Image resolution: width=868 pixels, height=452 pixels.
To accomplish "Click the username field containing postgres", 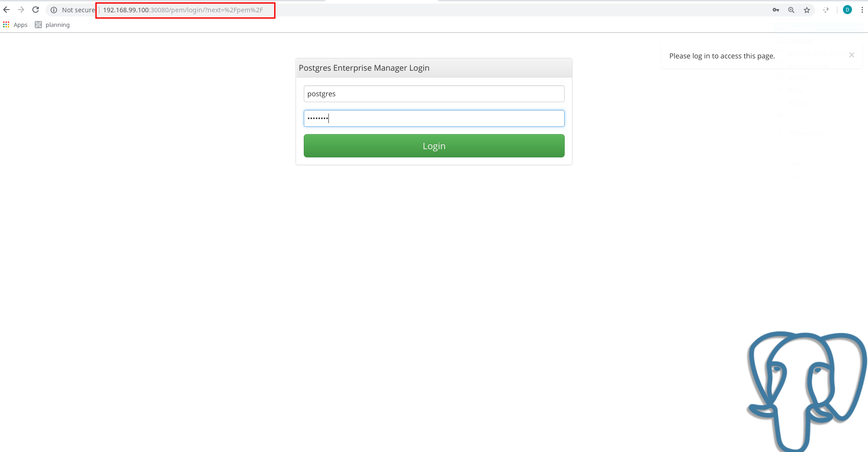I will 434,94.
